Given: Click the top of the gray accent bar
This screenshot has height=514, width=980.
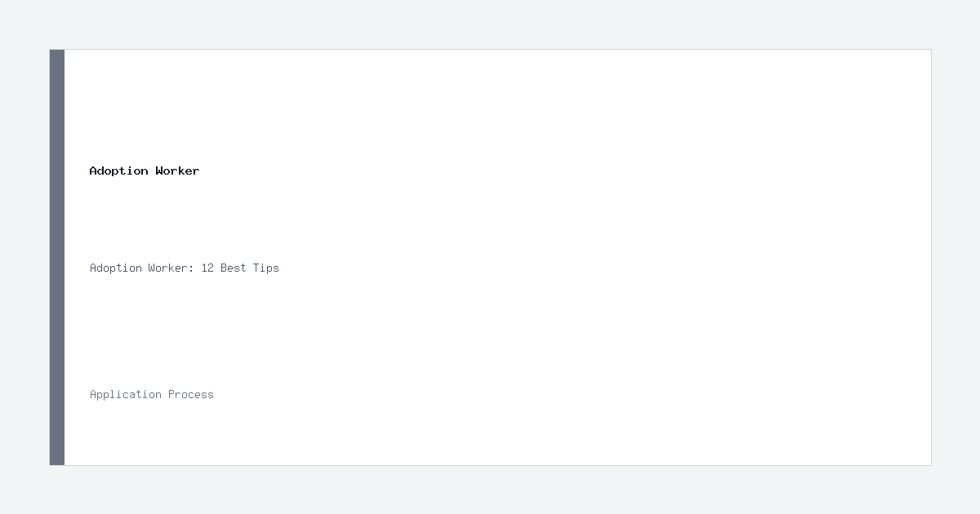Looking at the screenshot, I should tap(57, 57).
